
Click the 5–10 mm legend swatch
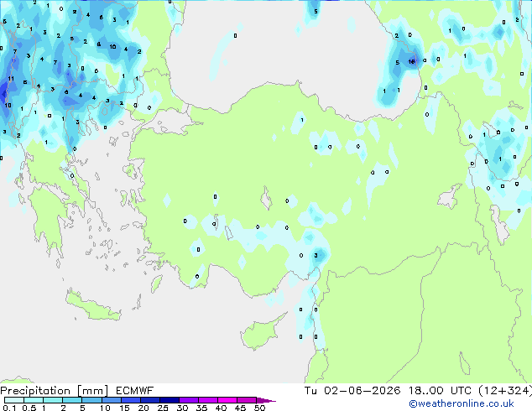(91, 400)
